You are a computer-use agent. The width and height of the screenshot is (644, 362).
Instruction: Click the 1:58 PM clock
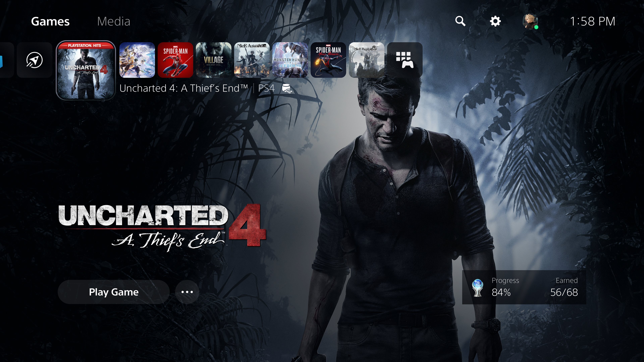tap(593, 21)
